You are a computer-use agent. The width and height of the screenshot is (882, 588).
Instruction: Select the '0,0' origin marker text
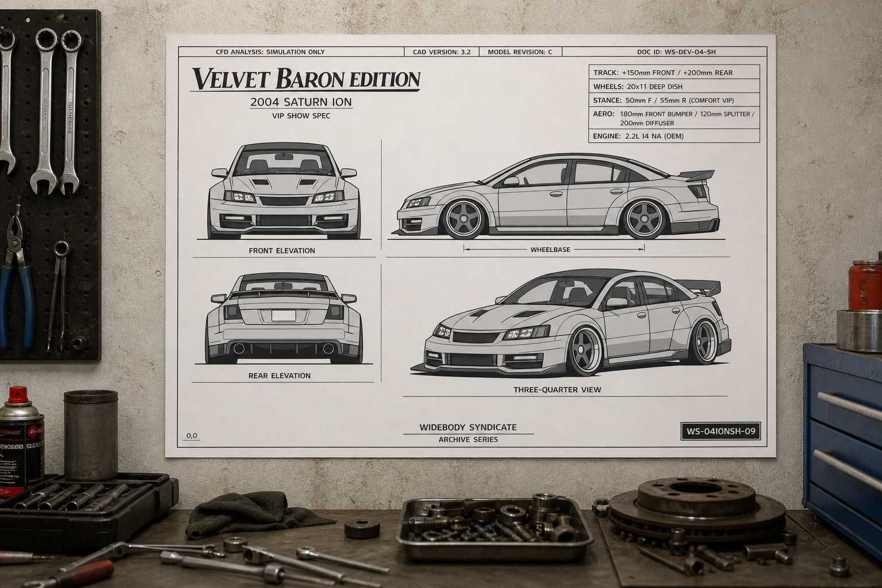click(x=192, y=436)
